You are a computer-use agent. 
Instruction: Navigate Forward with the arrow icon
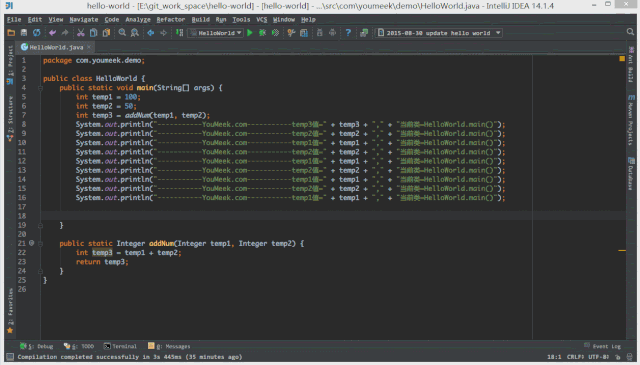[163, 33]
